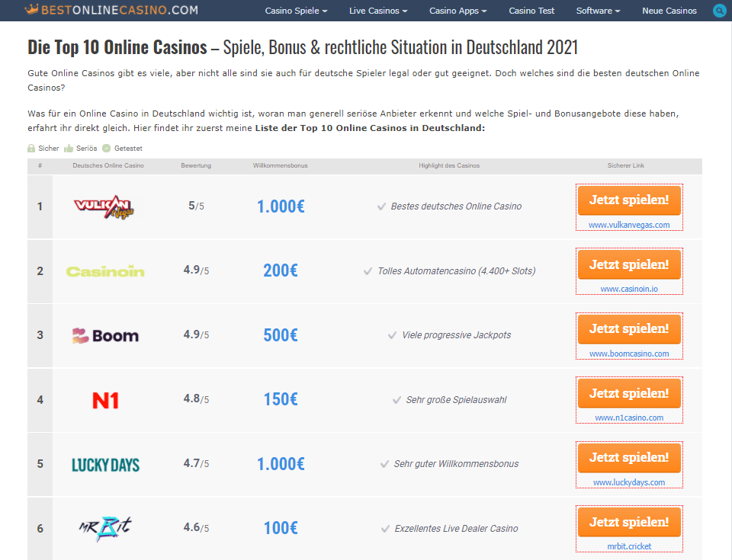The height and width of the screenshot is (560, 732).
Task: Click checkmark beside Sehr guter Willkommensbonus
Action: pyautogui.click(x=384, y=464)
